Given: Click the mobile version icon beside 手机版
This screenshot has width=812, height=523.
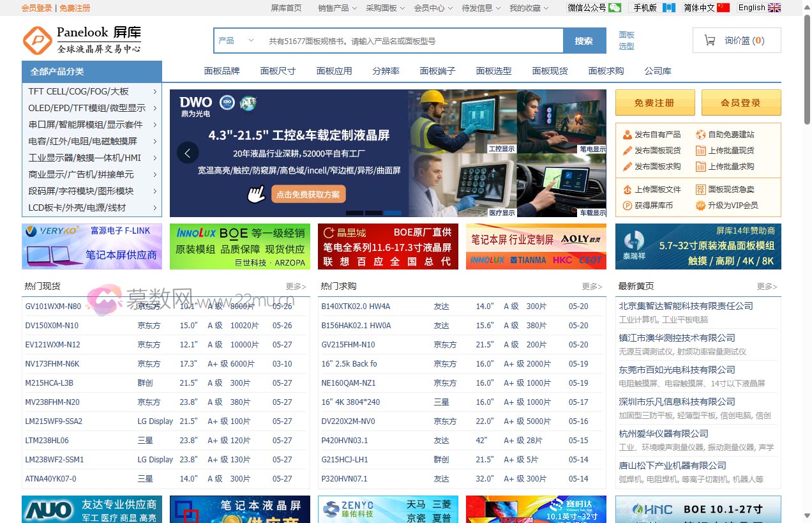Looking at the screenshot, I should tap(668, 8).
